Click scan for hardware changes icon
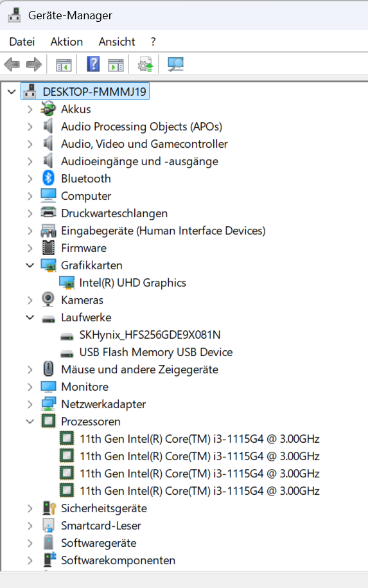 tap(175, 64)
